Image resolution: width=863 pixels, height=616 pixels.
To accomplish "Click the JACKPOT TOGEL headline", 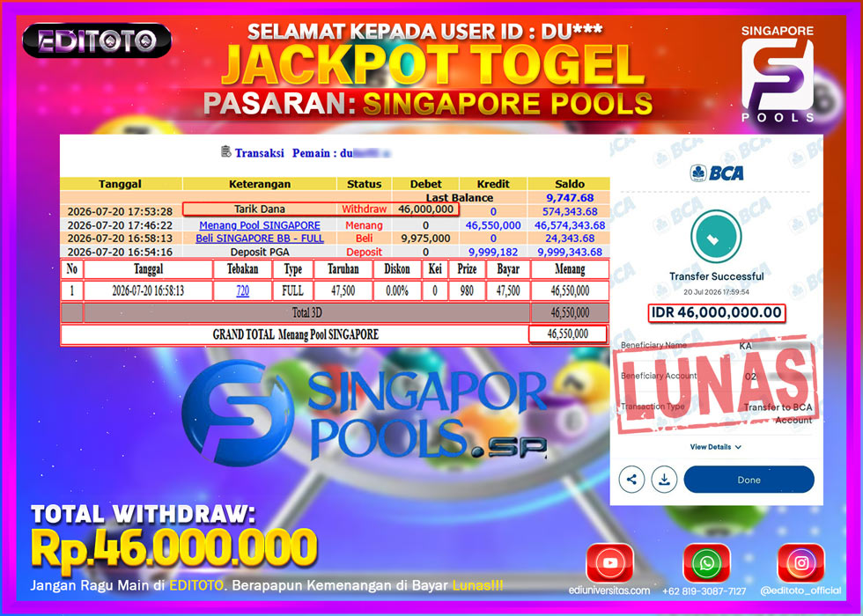I will pos(432,65).
